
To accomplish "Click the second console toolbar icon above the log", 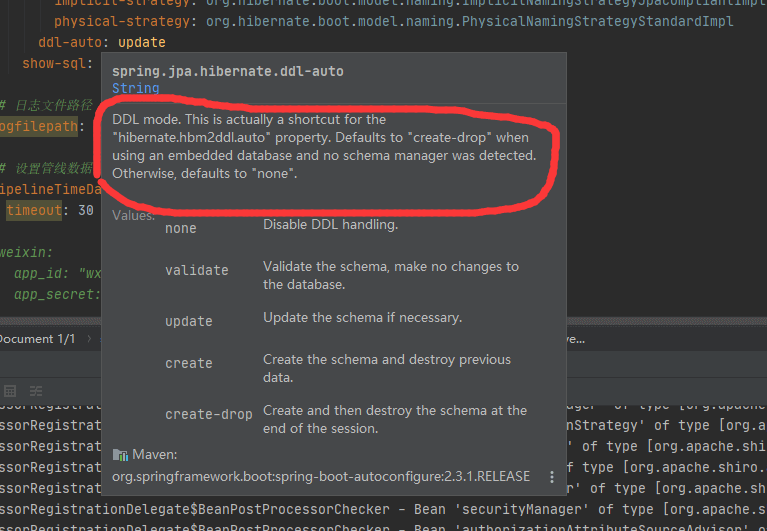I will coord(36,390).
